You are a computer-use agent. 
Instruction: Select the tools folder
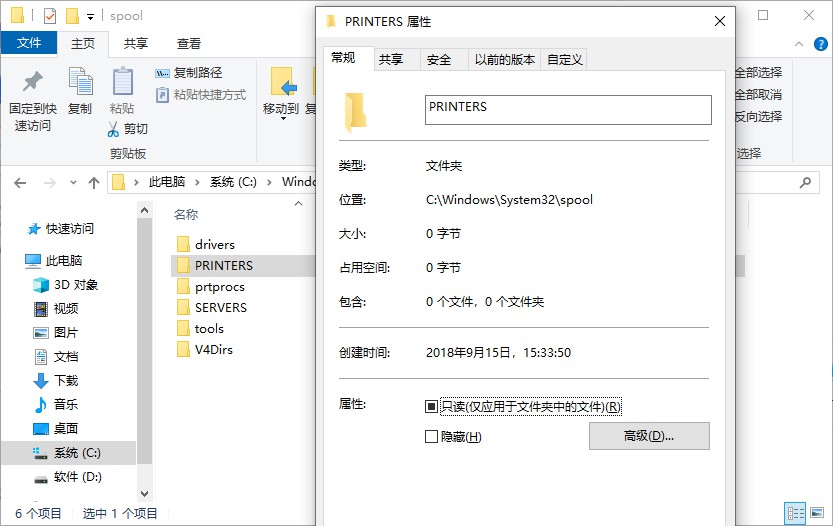200,329
